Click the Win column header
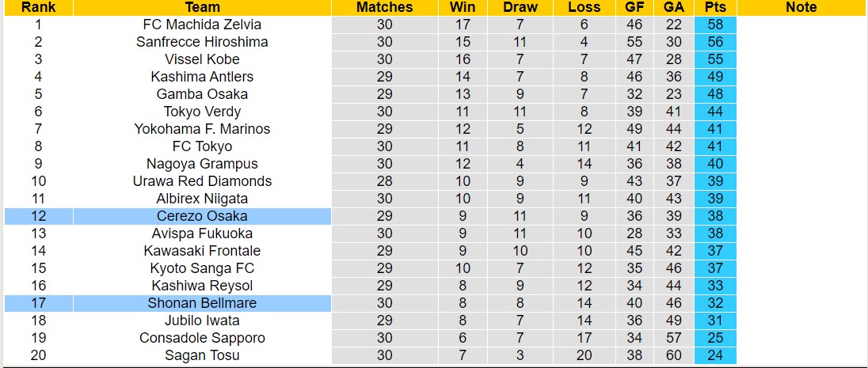Screen dimensions: 868x368 coord(463,7)
